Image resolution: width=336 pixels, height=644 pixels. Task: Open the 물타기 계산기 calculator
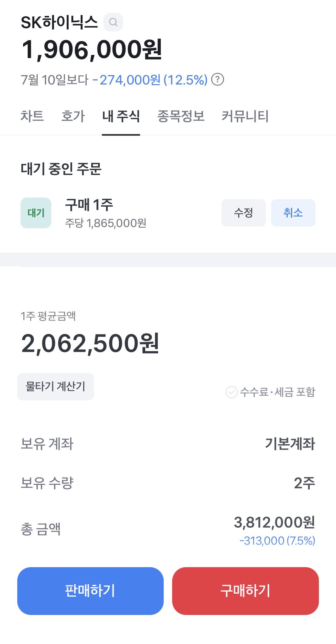click(56, 387)
